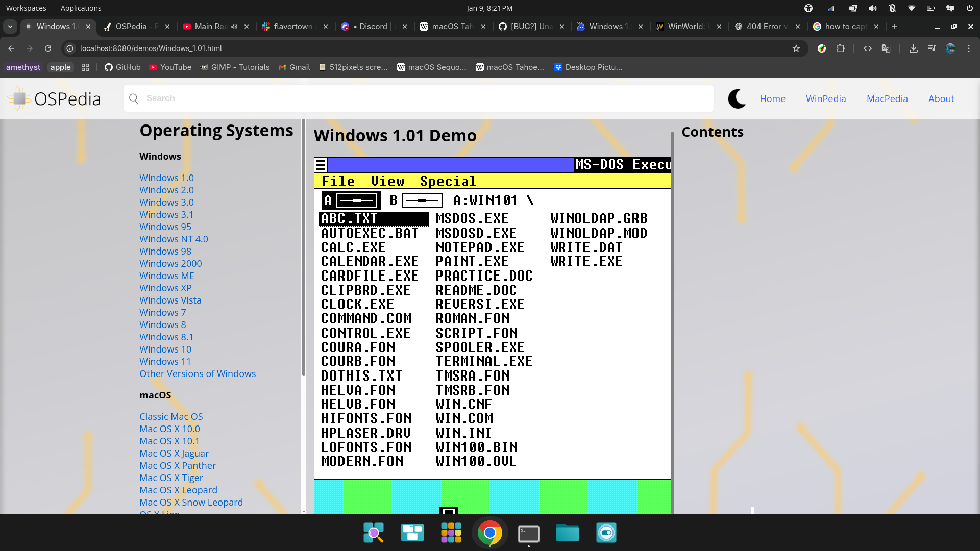This screenshot has width=980, height=551.
Task: Open the File menu in Windows 1.01
Action: (x=338, y=181)
